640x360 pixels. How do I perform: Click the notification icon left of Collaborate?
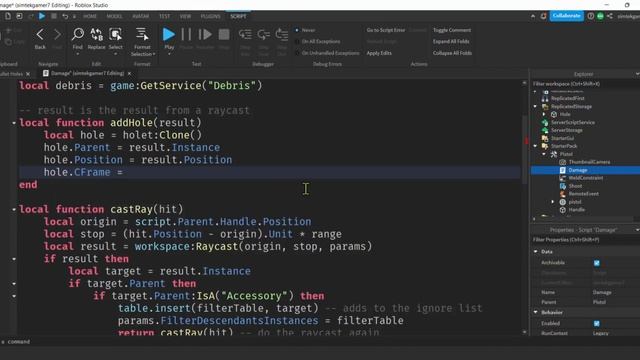tap(544, 16)
